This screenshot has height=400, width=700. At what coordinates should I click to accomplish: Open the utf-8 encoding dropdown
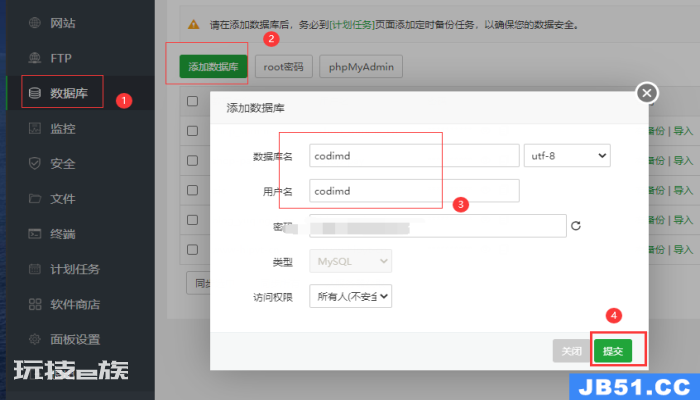567,156
